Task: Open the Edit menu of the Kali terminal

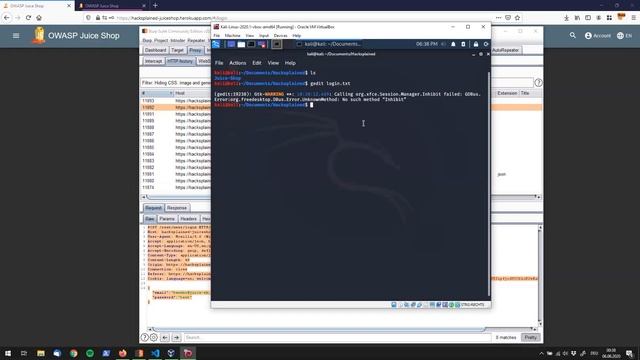Action: [x=257, y=63]
